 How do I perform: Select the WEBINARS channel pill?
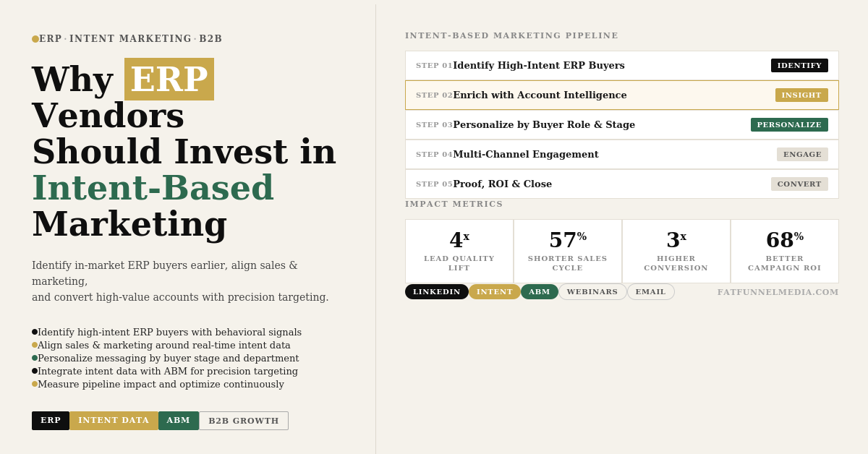592,292
